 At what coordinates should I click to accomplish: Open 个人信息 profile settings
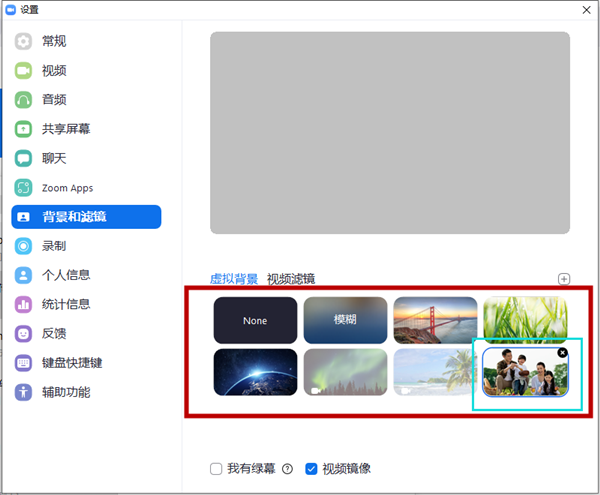[x=66, y=275]
